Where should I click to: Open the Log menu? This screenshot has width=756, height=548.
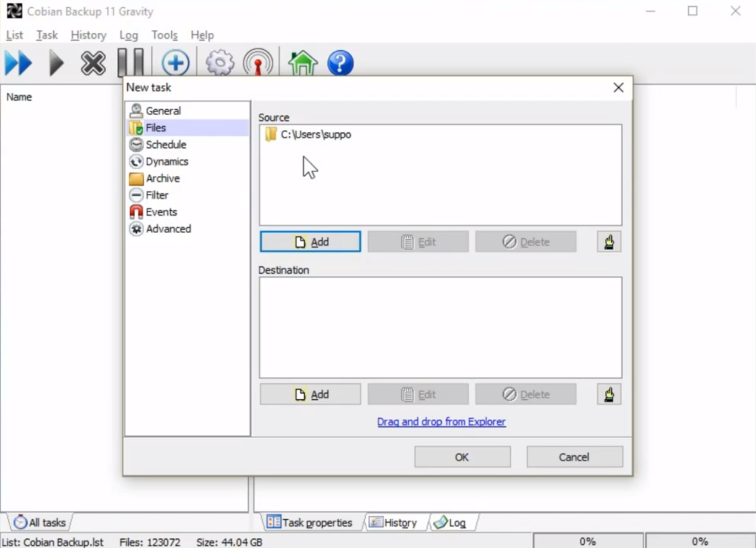[x=129, y=35]
